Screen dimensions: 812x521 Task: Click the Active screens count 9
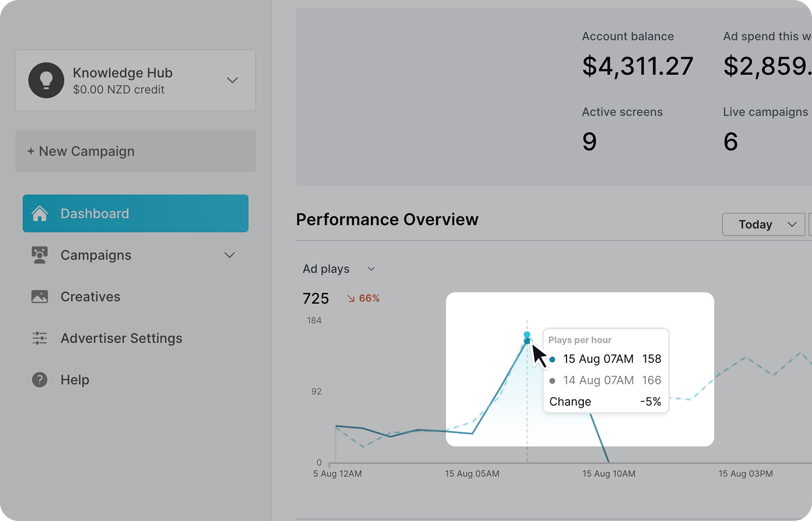(x=589, y=141)
